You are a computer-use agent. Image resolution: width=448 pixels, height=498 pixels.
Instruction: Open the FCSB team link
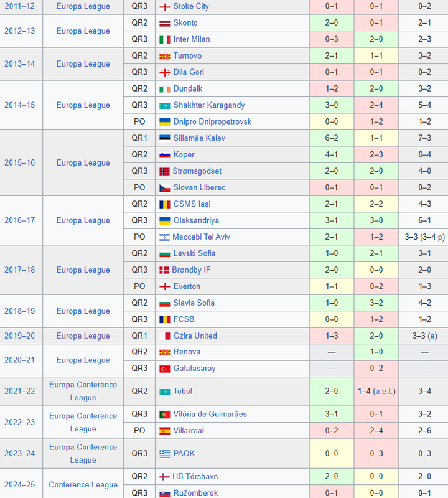[184, 319]
